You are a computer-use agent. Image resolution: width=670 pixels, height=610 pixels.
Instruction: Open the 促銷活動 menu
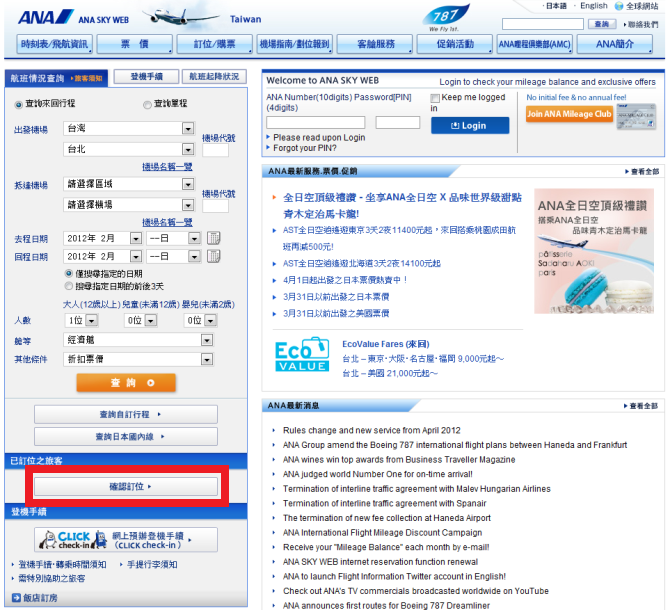coord(455,44)
